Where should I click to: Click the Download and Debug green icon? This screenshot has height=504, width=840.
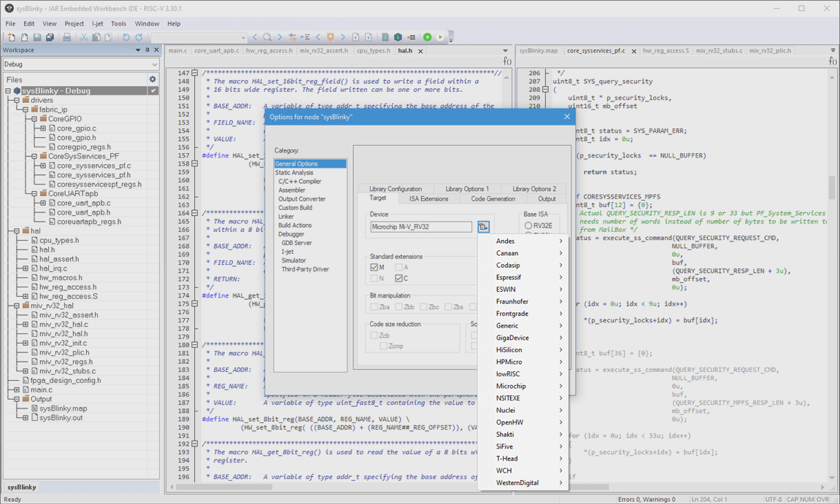pyautogui.click(x=428, y=37)
